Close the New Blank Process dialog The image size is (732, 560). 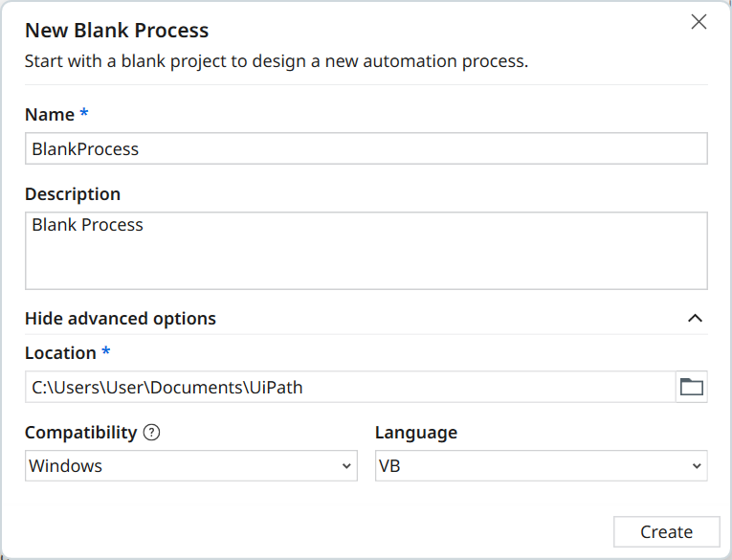click(699, 22)
